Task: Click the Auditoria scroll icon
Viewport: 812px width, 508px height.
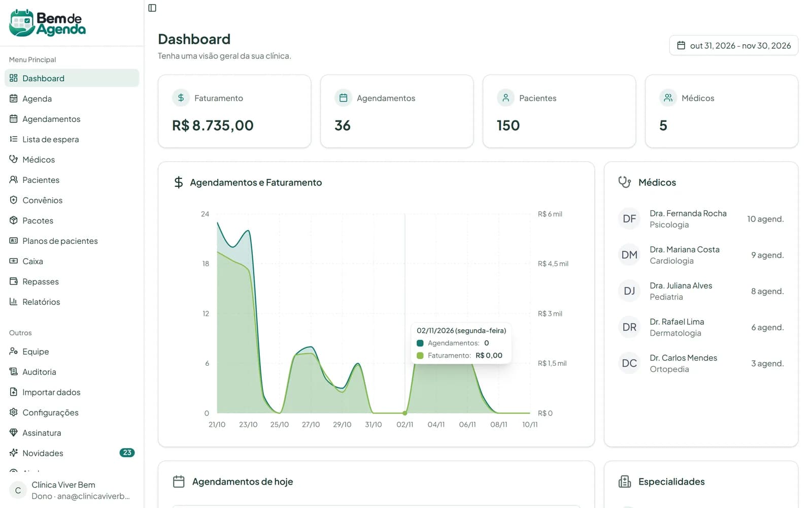Action: (x=14, y=372)
